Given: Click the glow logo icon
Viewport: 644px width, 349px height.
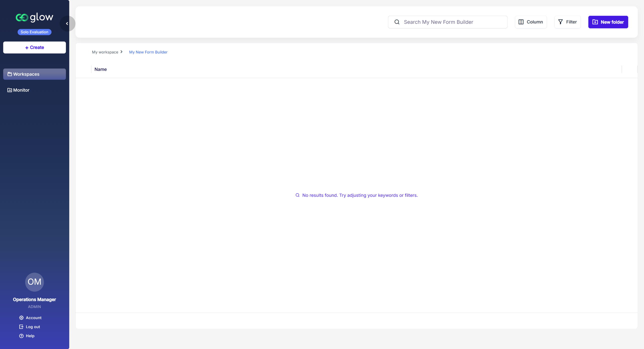Looking at the screenshot, I should point(22,17).
